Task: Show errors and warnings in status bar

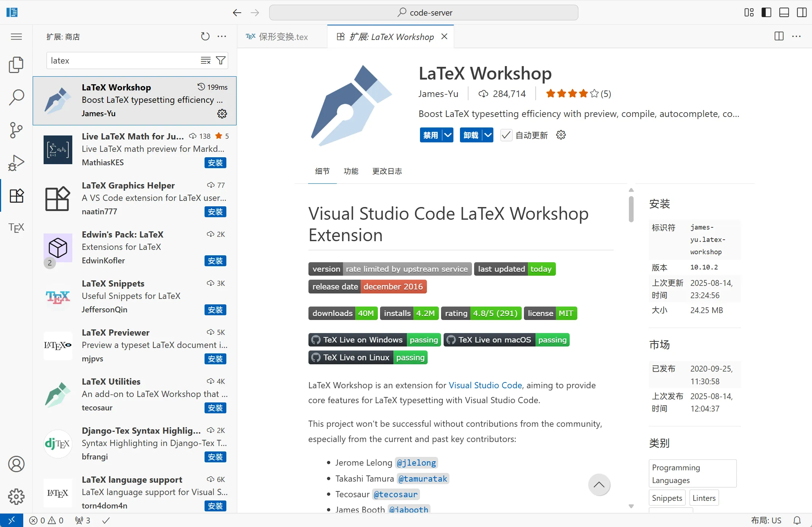Action: (46, 520)
